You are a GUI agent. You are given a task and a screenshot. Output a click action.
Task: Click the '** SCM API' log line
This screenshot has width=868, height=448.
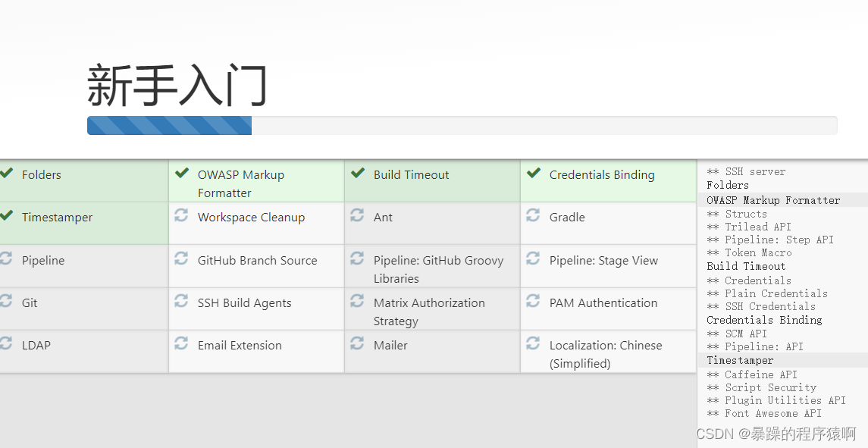(737, 334)
